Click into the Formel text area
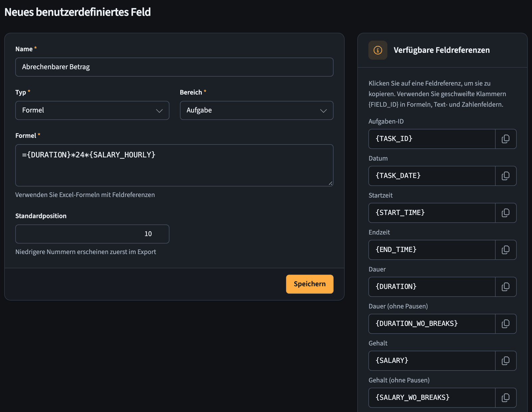The height and width of the screenshot is (412, 532). (174, 165)
